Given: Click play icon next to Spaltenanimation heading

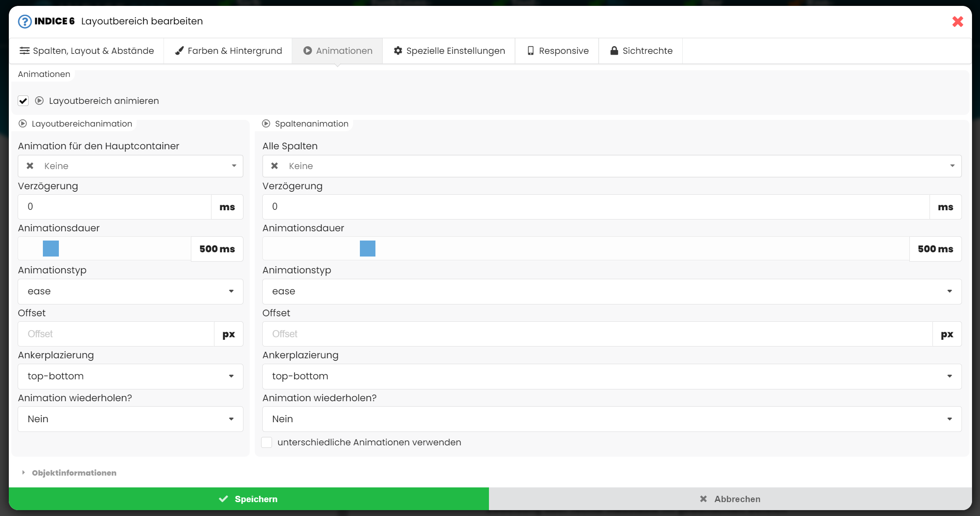Looking at the screenshot, I should 266,124.
